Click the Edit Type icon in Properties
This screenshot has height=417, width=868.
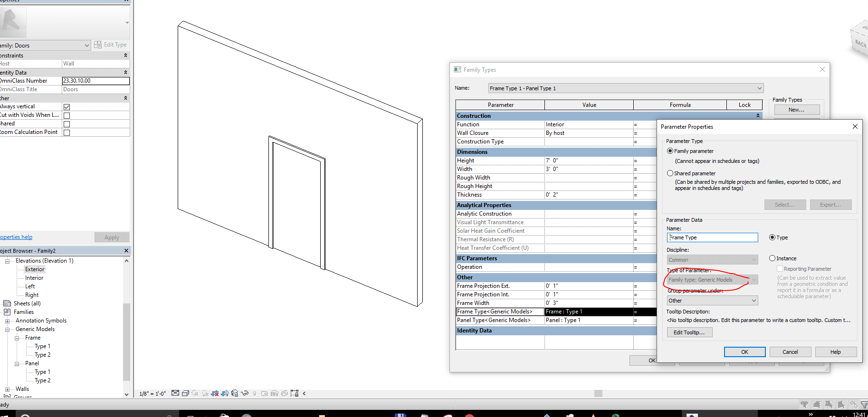click(x=110, y=45)
